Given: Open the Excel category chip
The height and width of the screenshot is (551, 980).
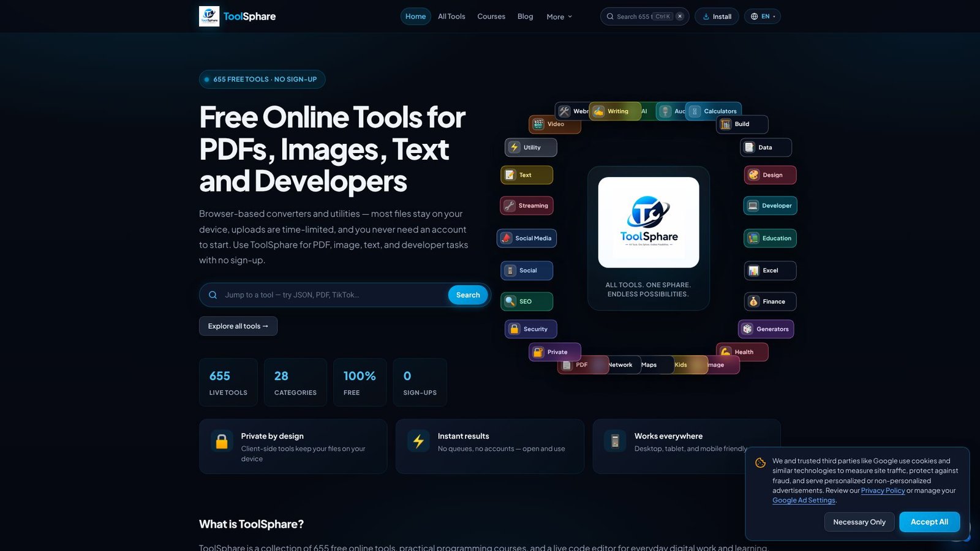Looking at the screenshot, I should point(771,271).
